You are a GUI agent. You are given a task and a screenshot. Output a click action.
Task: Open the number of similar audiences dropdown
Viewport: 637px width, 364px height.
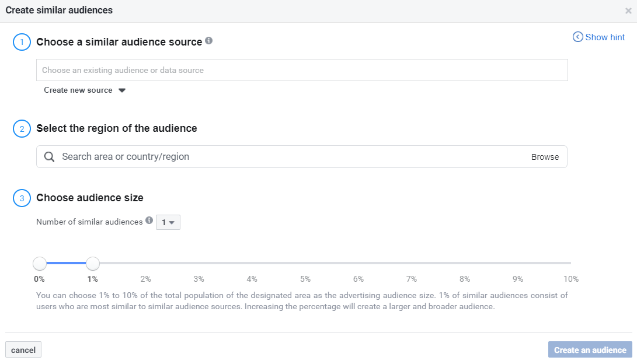168,222
